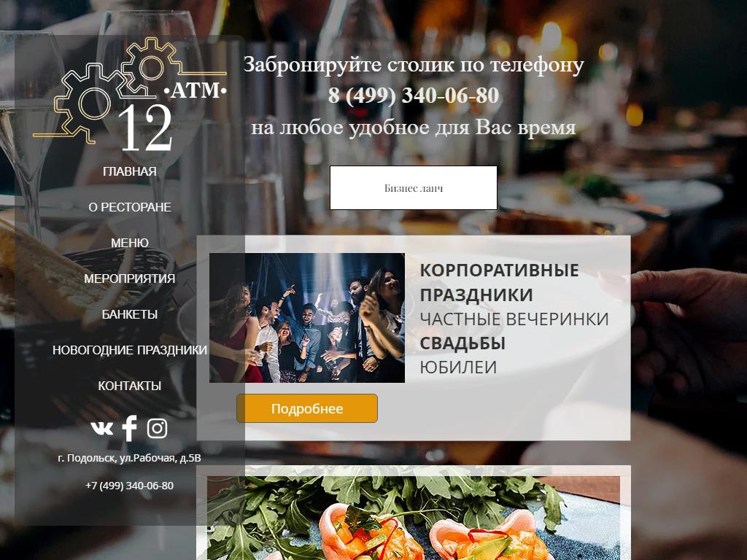Click the СВАДЬБЫ text in events card
Viewport: 747px width, 560px height.
click(462, 343)
